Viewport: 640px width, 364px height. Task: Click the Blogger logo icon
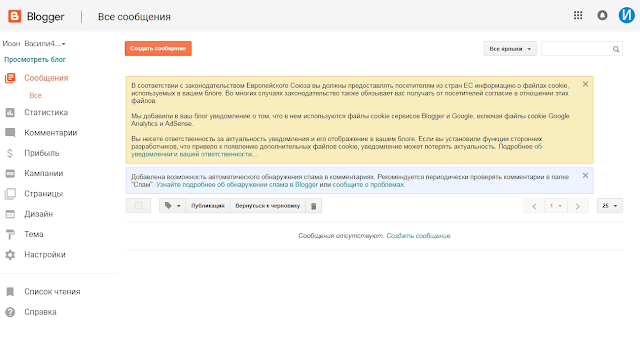[x=15, y=16]
